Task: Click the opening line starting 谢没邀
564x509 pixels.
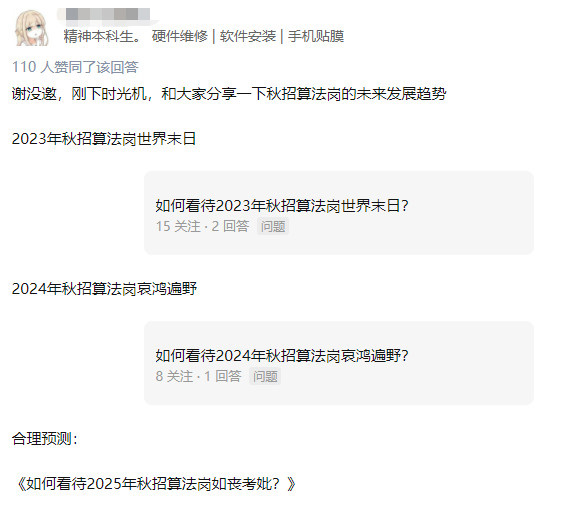Action: tap(229, 94)
